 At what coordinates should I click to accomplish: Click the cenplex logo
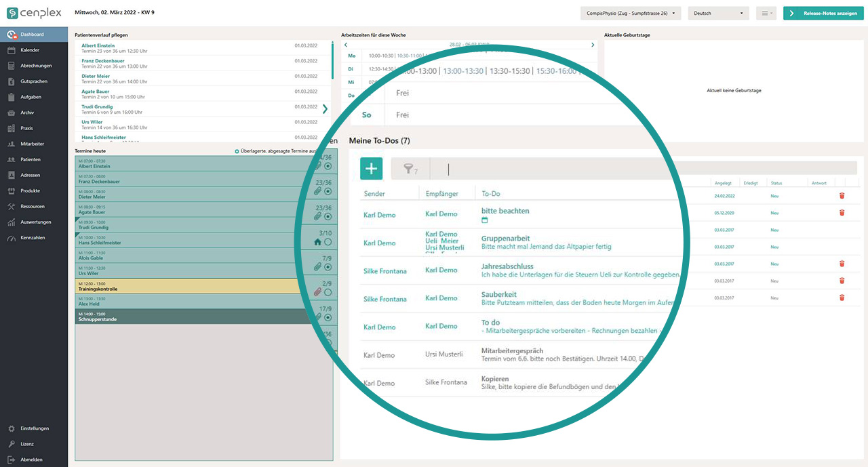(34, 13)
